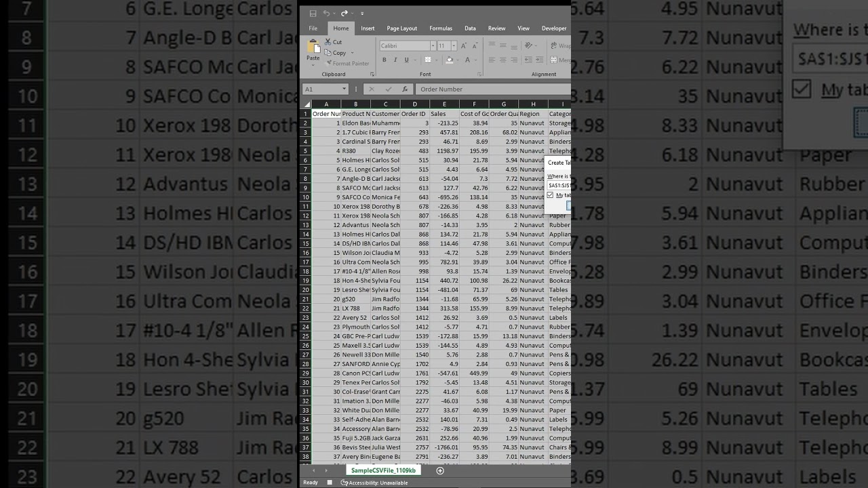Screen dimensions: 868x488
Task: Click the Font Color letter A
Action: click(x=467, y=60)
